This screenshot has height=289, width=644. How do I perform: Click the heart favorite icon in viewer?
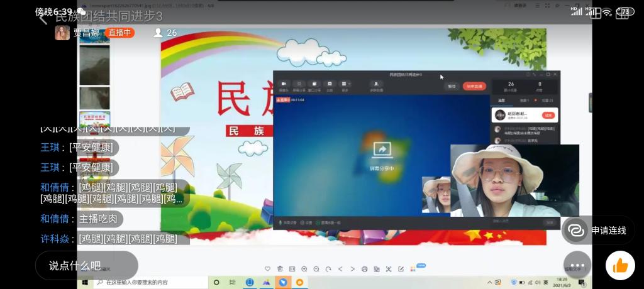tap(268, 269)
